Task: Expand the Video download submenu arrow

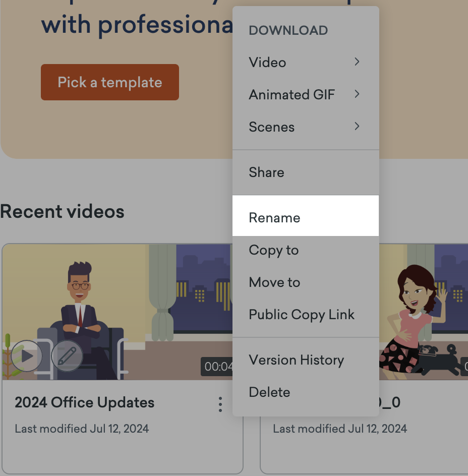Action: [x=357, y=62]
